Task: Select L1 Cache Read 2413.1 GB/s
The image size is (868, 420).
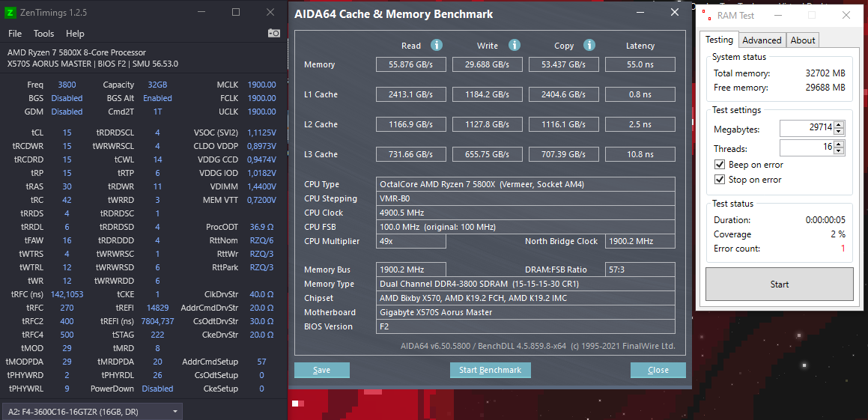Action: [411, 94]
